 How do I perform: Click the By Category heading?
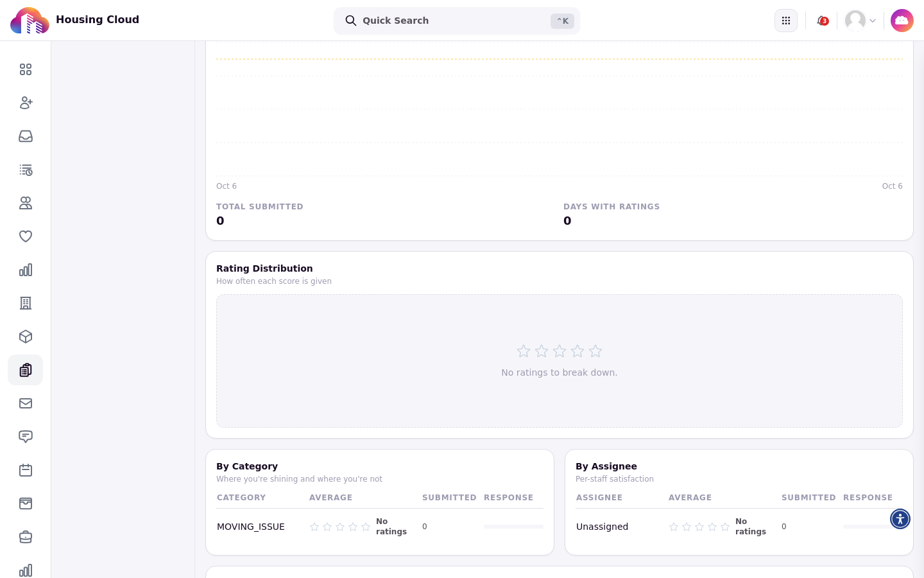click(x=247, y=466)
